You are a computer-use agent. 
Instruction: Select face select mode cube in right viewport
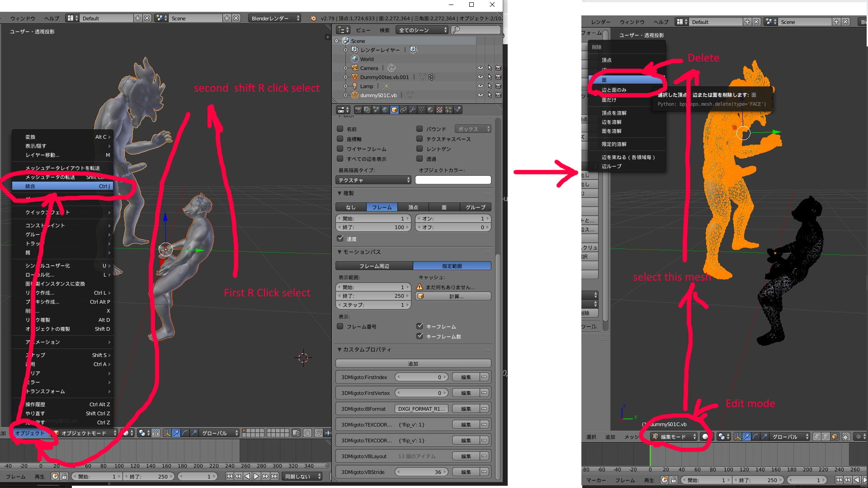(x=835, y=436)
